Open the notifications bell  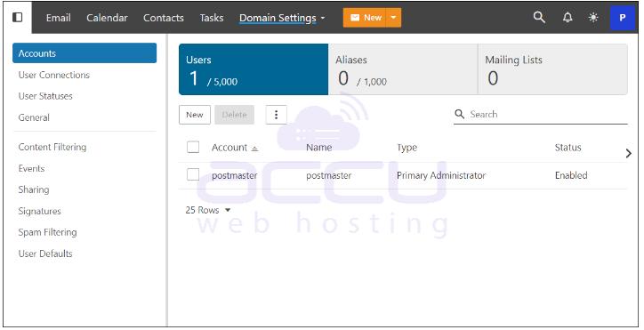click(568, 17)
